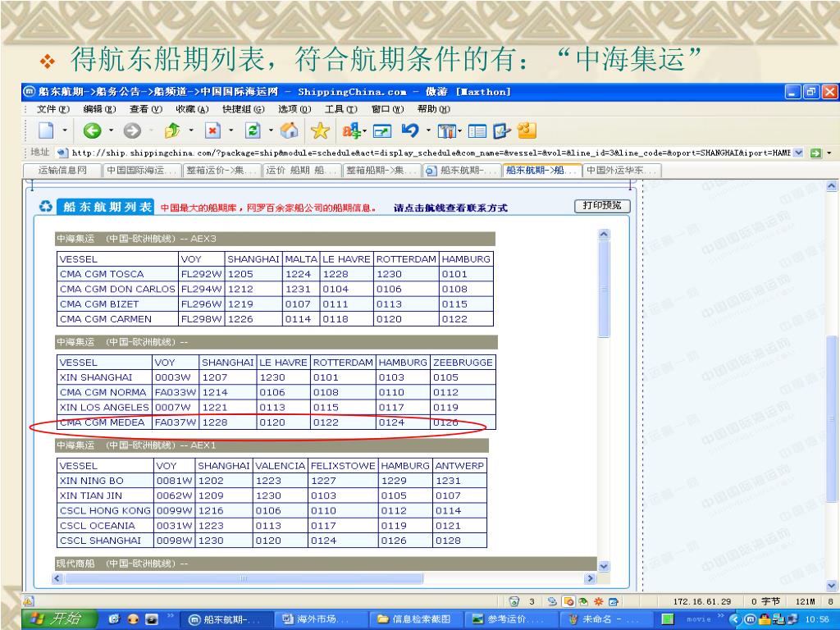Screen dimensions: 840x630
Task: Open dropdown arrow next to Up folder icon
Action: pos(190,130)
